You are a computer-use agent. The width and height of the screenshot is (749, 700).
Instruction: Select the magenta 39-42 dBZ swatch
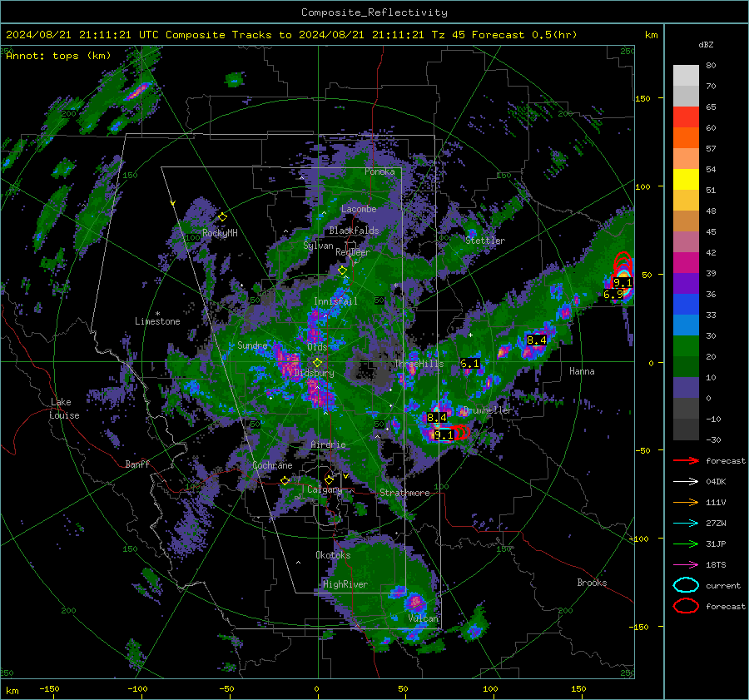click(686, 263)
